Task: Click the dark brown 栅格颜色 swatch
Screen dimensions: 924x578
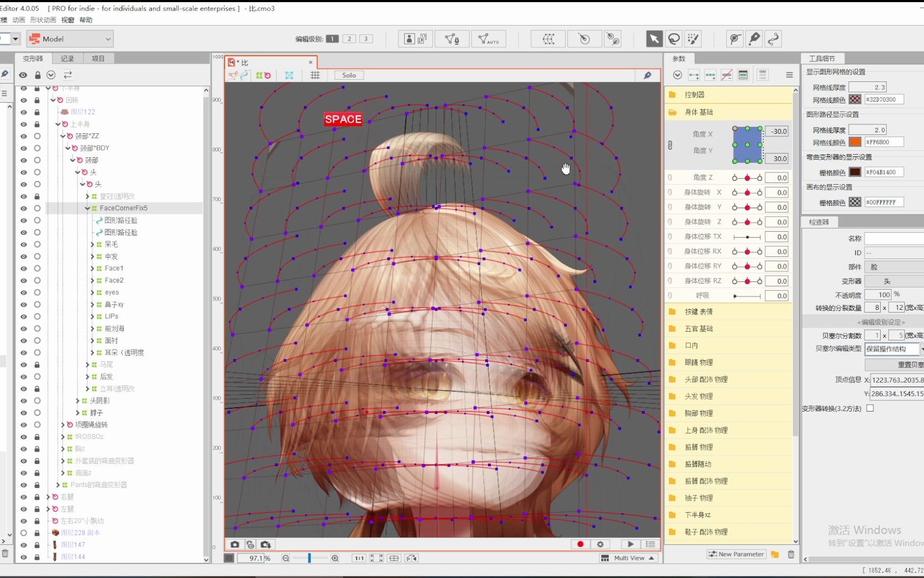Action: 855,172
